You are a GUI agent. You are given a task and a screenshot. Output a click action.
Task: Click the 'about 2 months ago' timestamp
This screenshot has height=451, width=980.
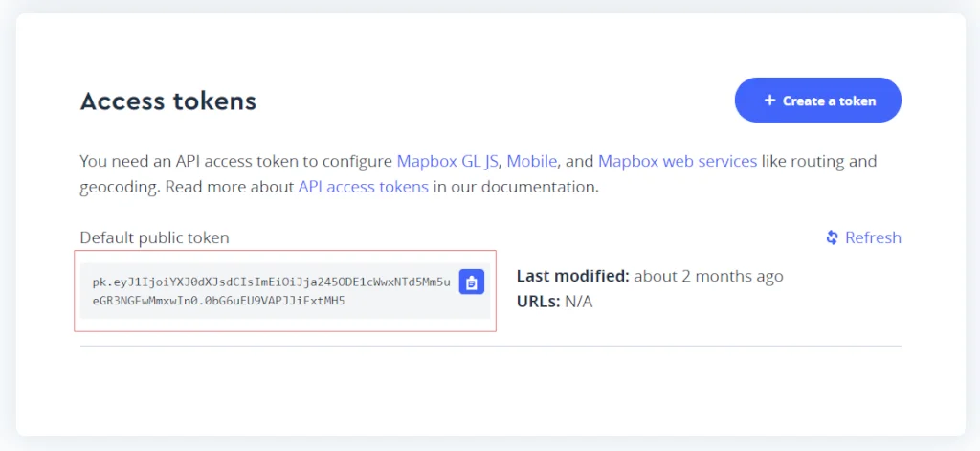708,276
